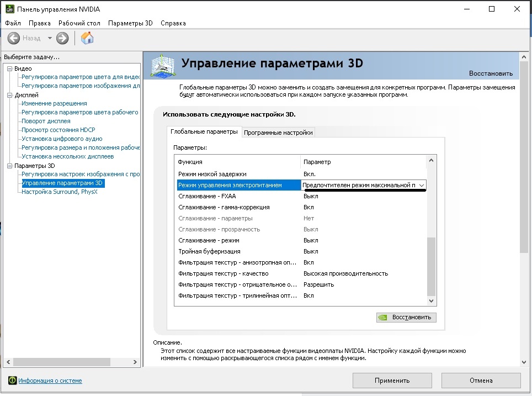532x396 pixels.
Task: Select Сглаживание - гамма-коррекция row
Action: [x=301, y=207]
